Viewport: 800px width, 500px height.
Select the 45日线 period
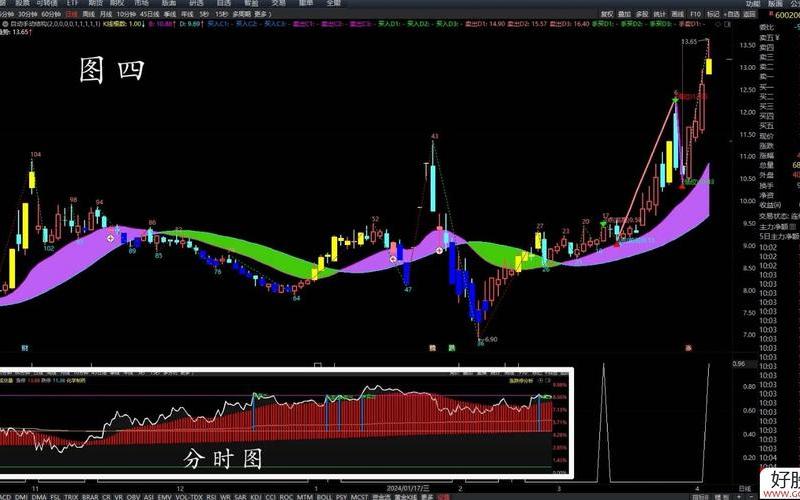point(150,15)
